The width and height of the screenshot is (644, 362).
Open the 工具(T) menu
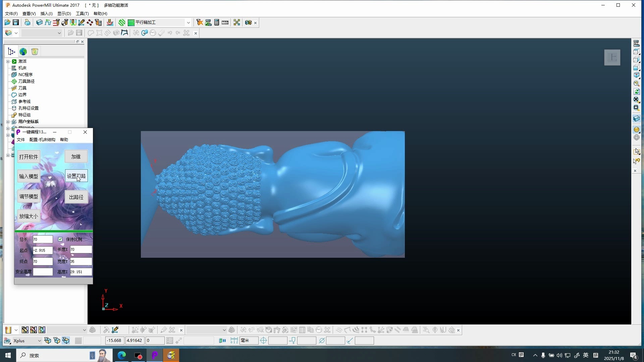click(x=82, y=14)
